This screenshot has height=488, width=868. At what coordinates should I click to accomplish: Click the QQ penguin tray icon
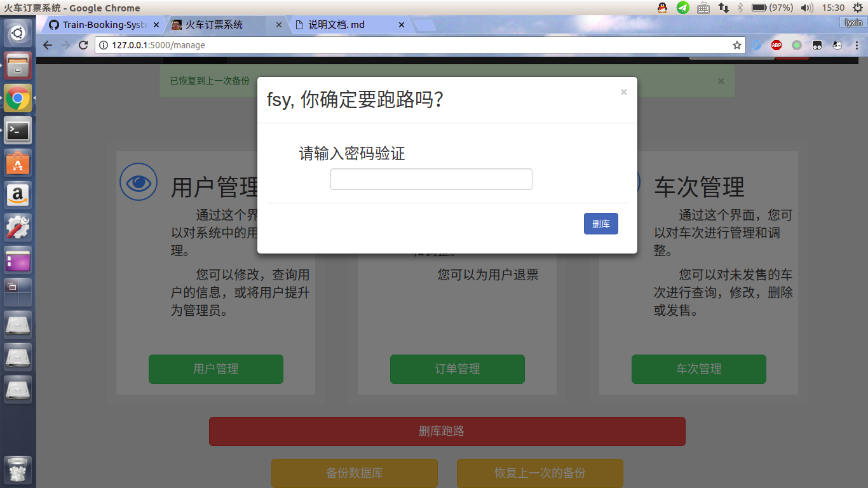[663, 8]
